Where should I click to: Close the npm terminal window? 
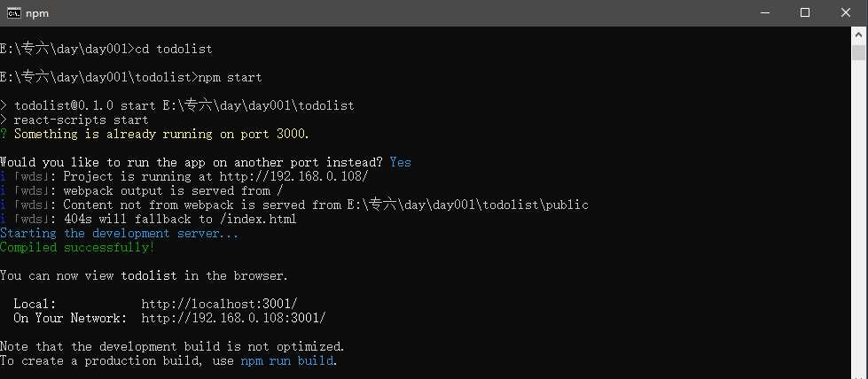point(846,12)
